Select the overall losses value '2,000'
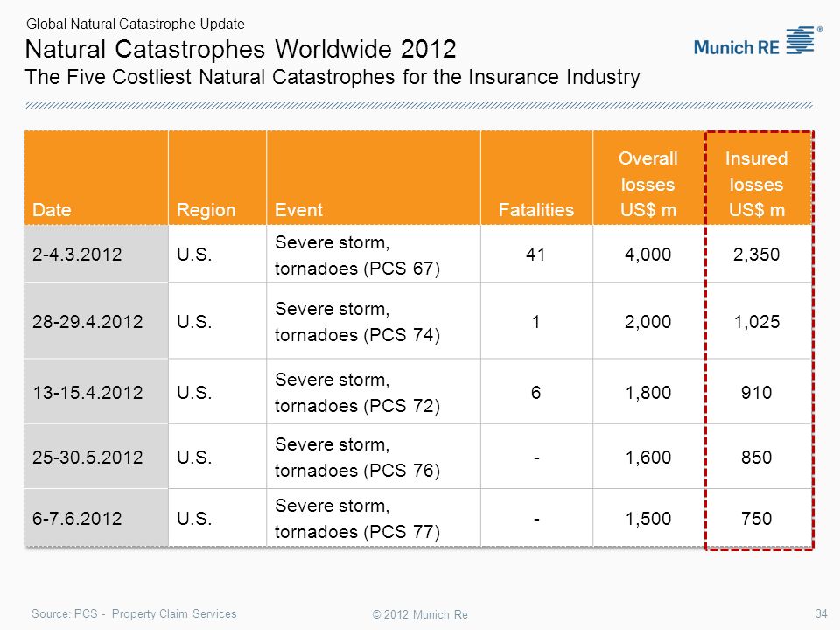The width and height of the screenshot is (840, 630). pyautogui.click(x=648, y=321)
